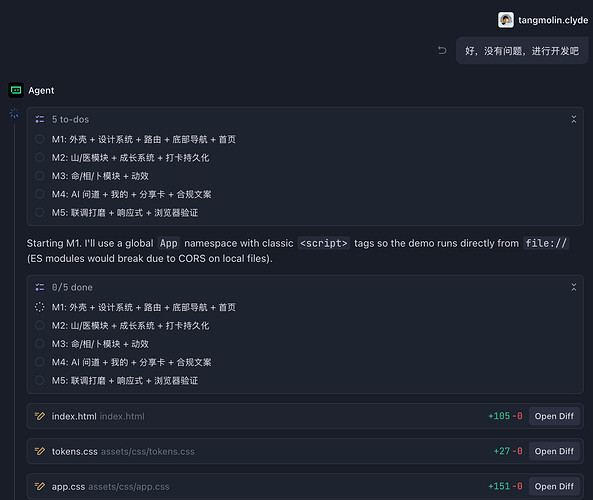Image resolution: width=593 pixels, height=500 pixels.
Task: Click the undo arrow beside the user message
Action: pos(442,50)
